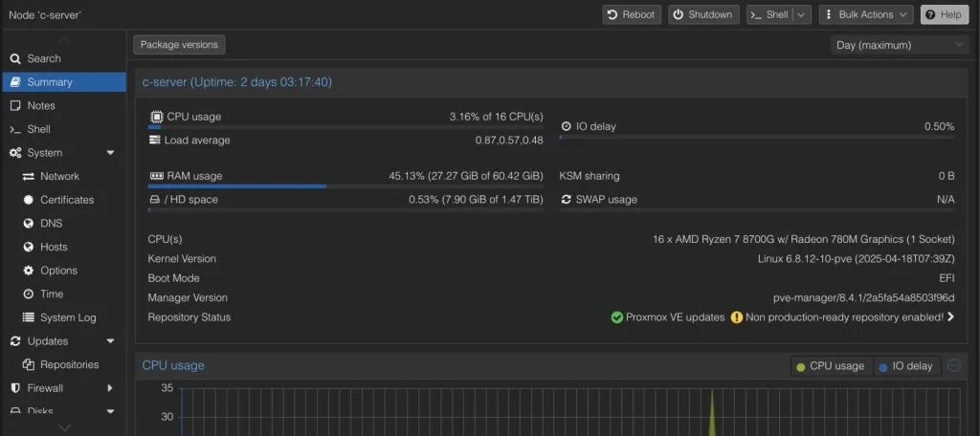This screenshot has height=436, width=980.
Task: Open System Log in the sidebar
Action: point(64,317)
